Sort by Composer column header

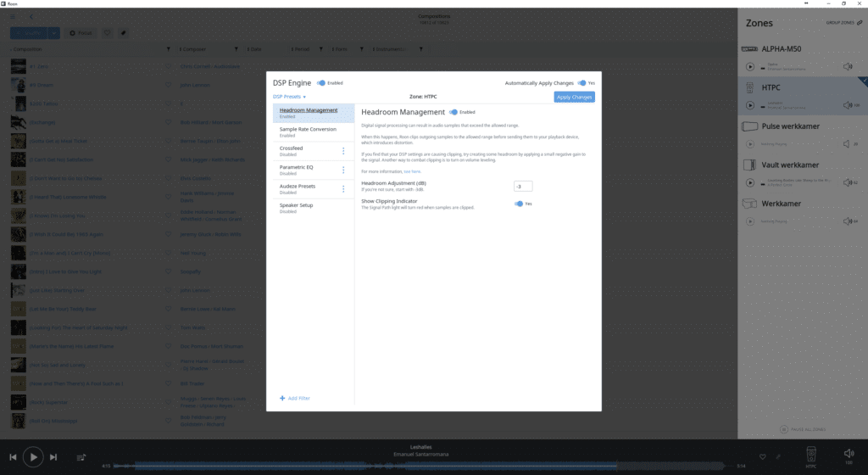[193, 49]
